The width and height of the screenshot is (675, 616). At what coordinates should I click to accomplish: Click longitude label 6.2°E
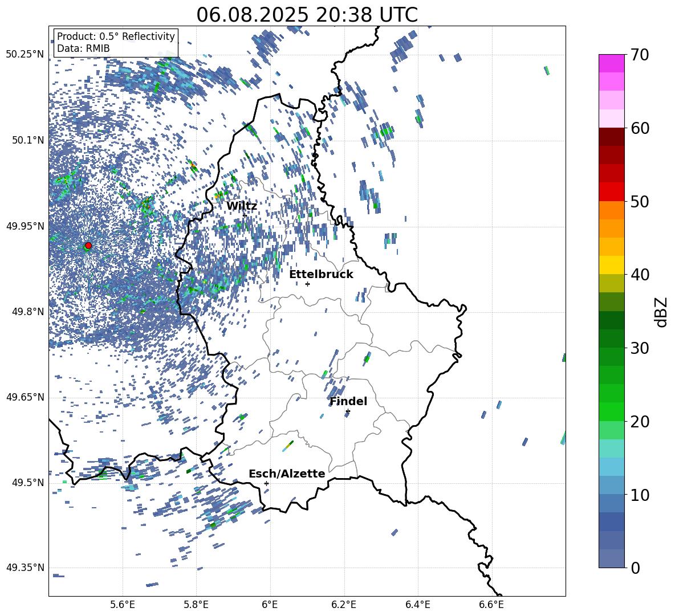tap(344, 605)
